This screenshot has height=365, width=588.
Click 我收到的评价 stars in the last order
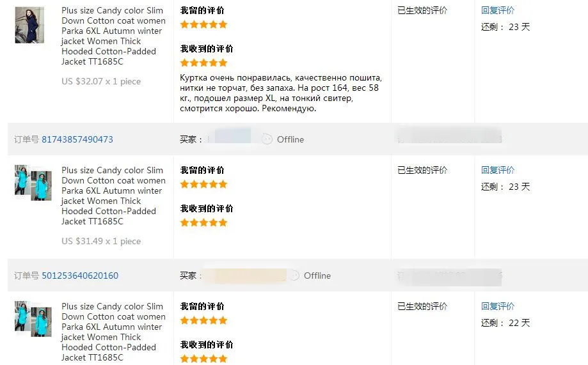coord(203,359)
